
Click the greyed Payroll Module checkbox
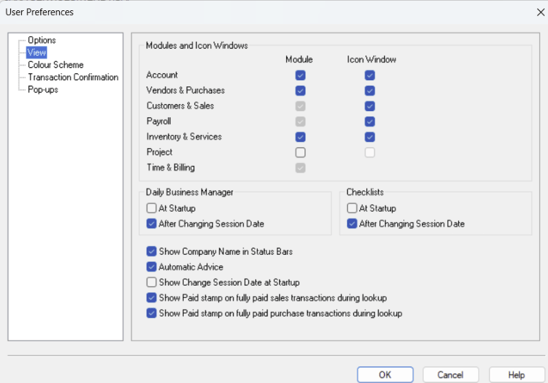pos(300,122)
